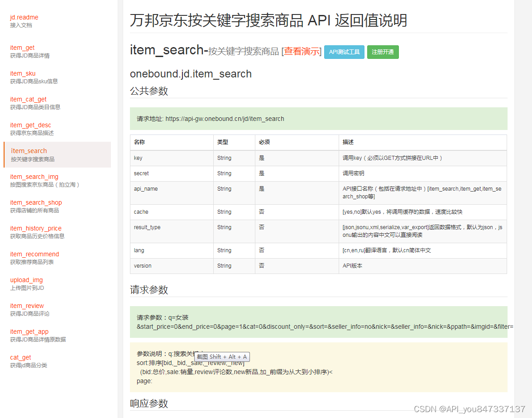Screen dimensions: 532x418
Task: Open item_get in the sidebar
Action: (x=22, y=48)
